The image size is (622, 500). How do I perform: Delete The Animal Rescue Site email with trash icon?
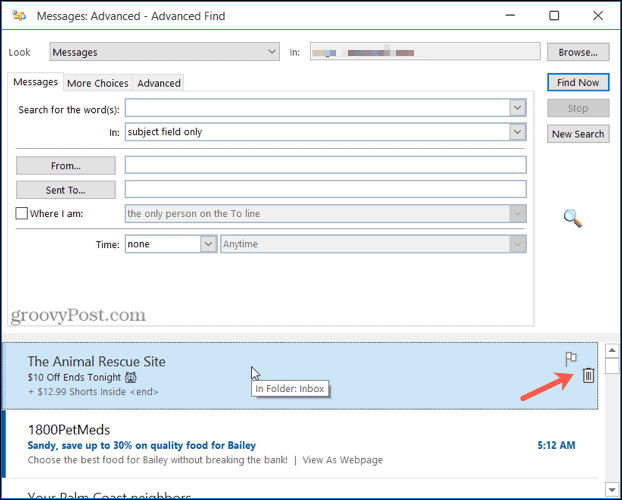(x=588, y=375)
